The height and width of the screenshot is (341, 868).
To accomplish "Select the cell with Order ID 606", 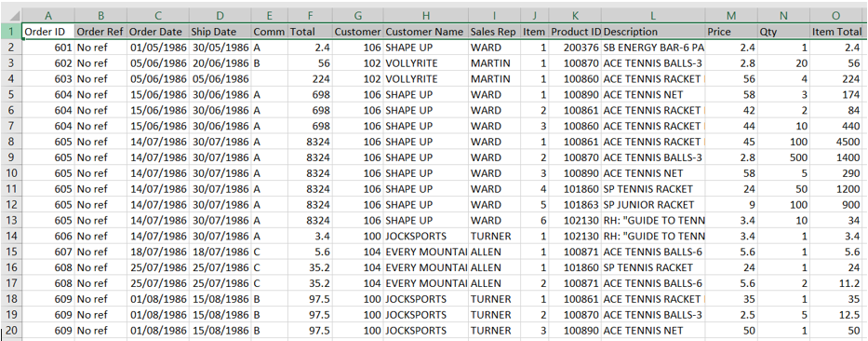I will pos(48,237).
